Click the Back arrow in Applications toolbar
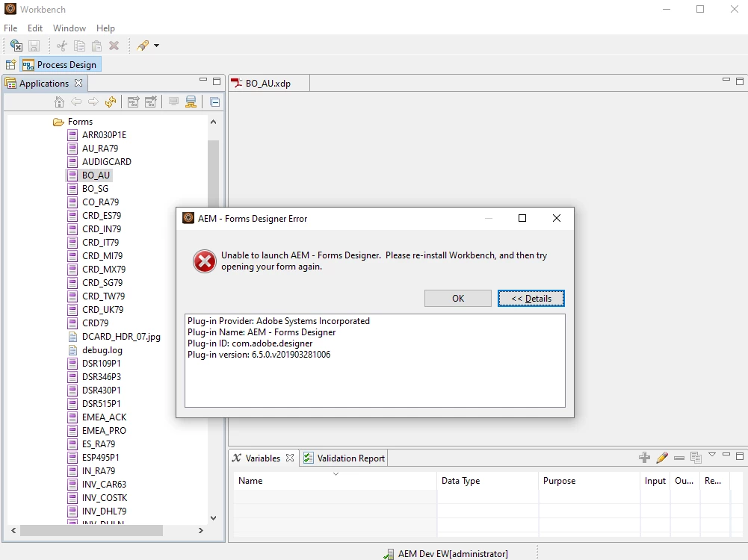 76,102
